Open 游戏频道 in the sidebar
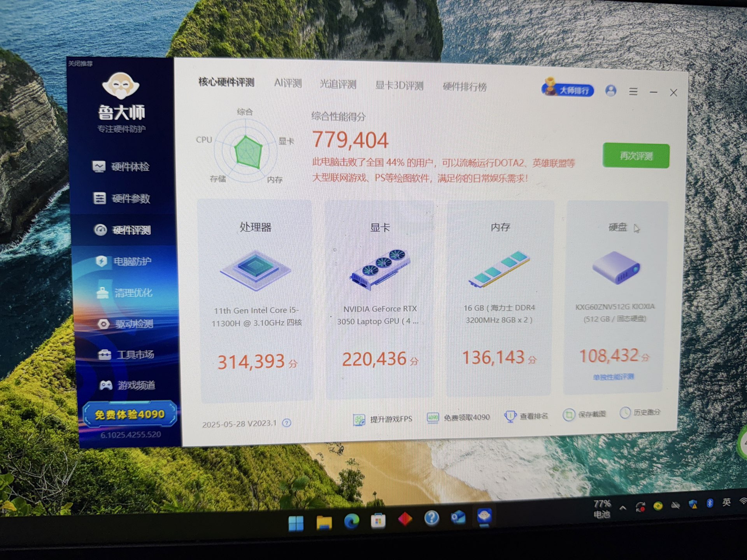The image size is (747, 560). click(x=127, y=385)
